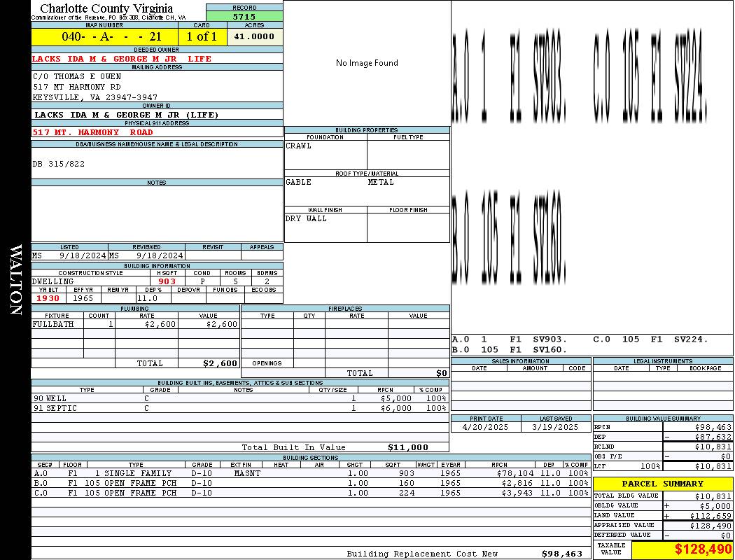
Task: Select the map number 040- -A- - - 21
Action: point(111,36)
